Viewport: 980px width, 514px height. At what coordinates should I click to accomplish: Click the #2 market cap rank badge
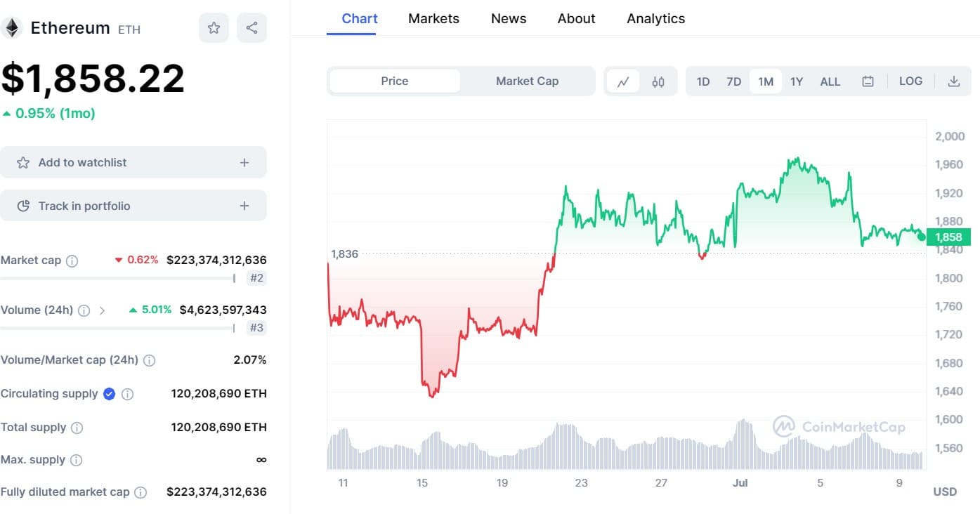pyautogui.click(x=257, y=278)
